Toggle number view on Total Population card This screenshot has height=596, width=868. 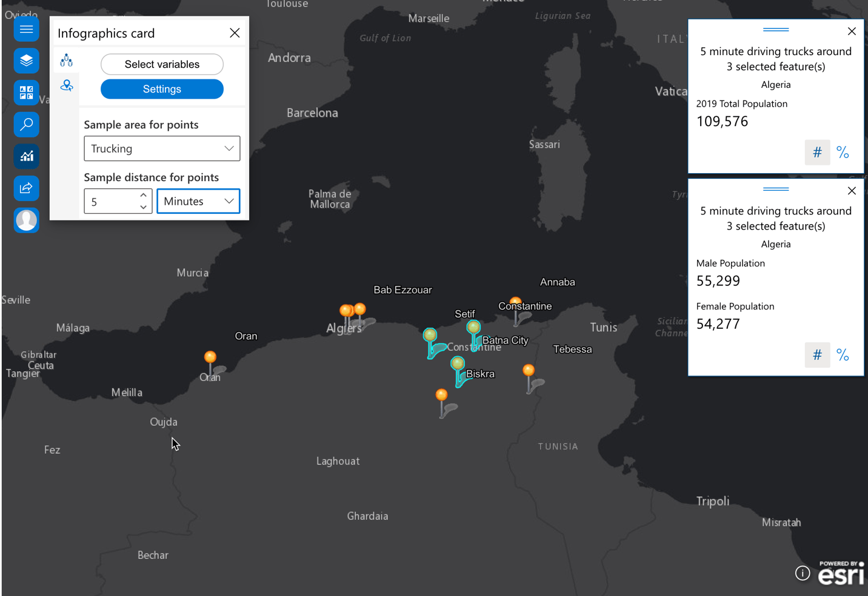pyautogui.click(x=817, y=152)
